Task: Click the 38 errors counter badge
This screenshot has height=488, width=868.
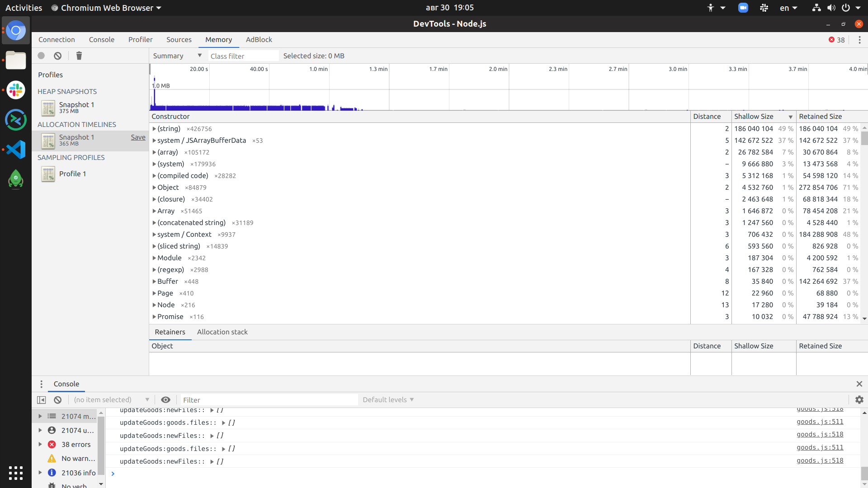Action: pos(836,40)
